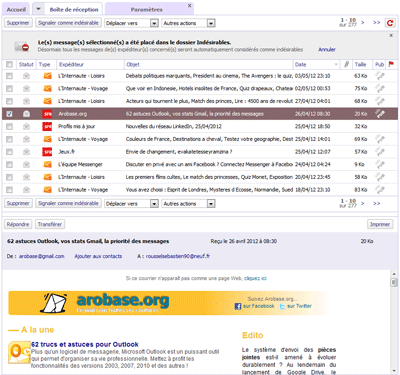Screen dimensions: 400x375
Task: Switch to the Paramètres tab
Action: 147,9
